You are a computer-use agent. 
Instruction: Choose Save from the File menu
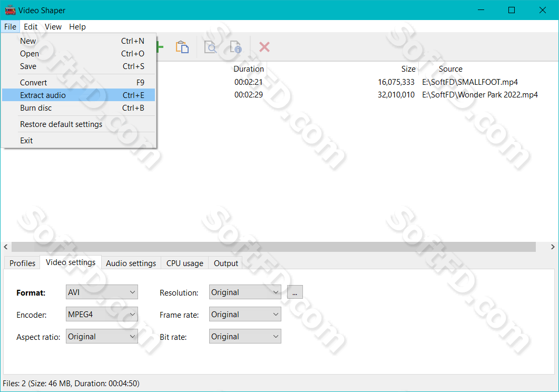coord(79,66)
